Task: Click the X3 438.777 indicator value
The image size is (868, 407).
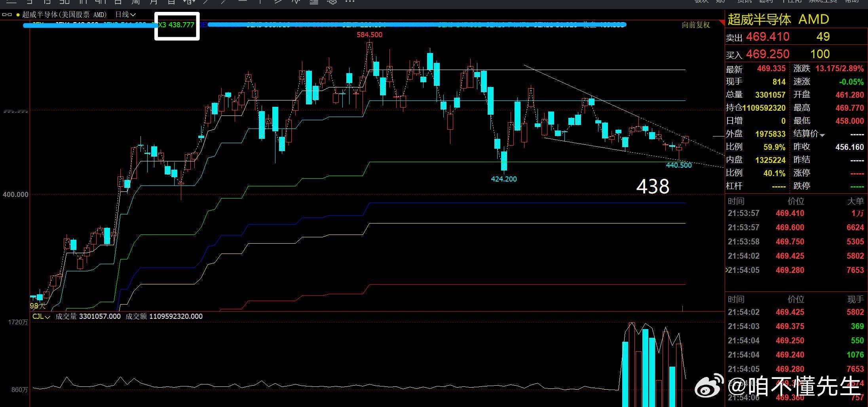Action: [x=177, y=25]
